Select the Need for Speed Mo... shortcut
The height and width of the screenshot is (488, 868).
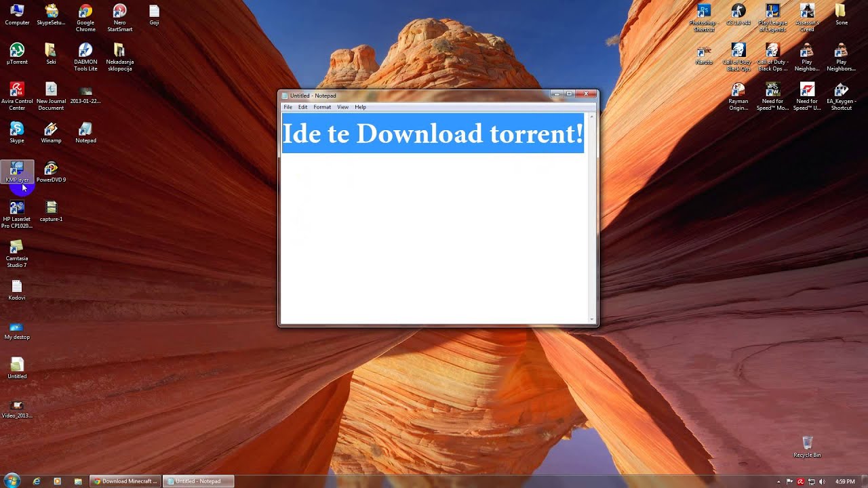pyautogui.click(x=772, y=97)
